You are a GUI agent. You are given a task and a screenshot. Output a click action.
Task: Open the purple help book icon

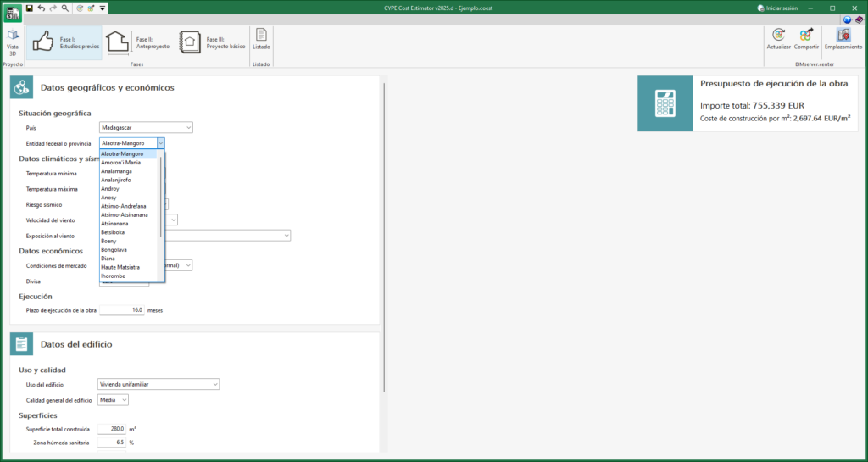tap(859, 19)
